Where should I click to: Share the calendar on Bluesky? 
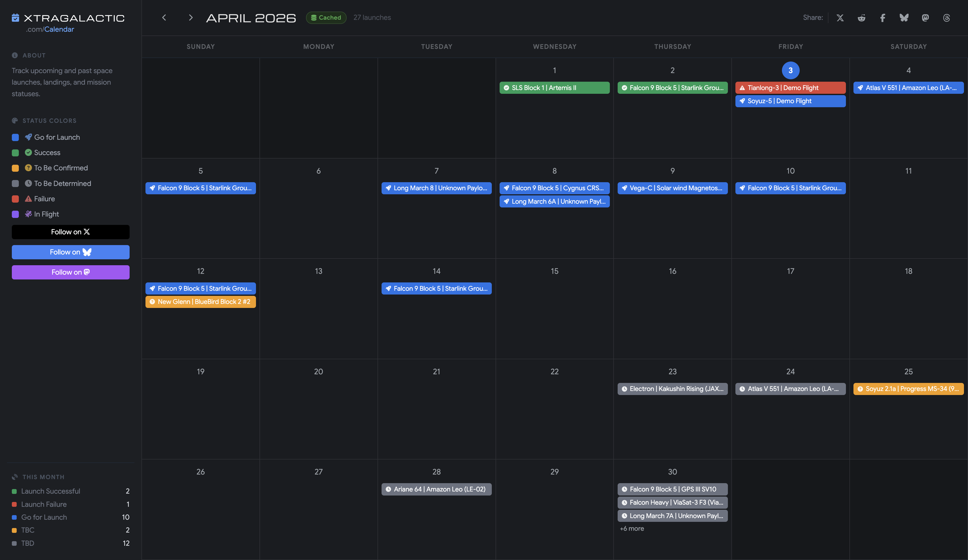904,18
